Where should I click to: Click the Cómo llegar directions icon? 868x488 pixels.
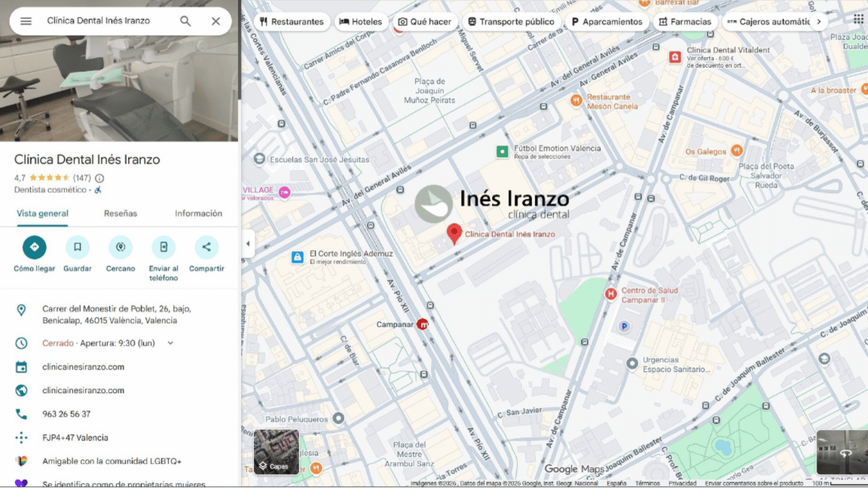[x=34, y=246]
